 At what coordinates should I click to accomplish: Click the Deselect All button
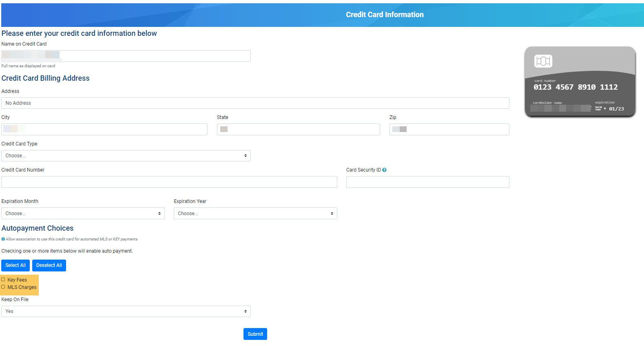[49, 265]
